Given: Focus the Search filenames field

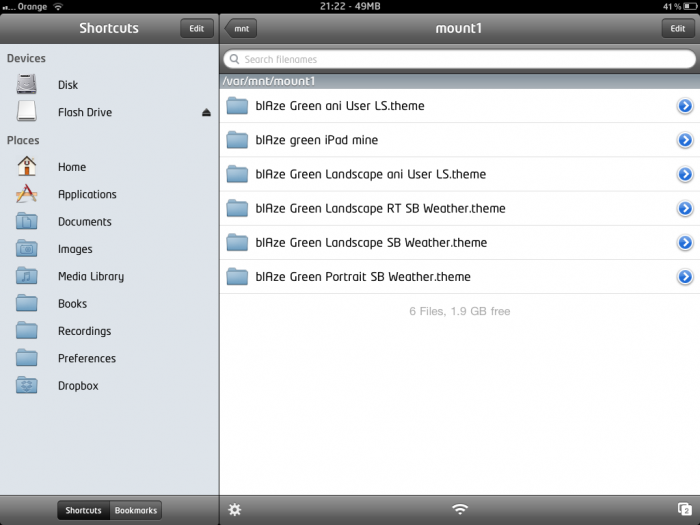Looking at the screenshot, I should tap(459, 59).
